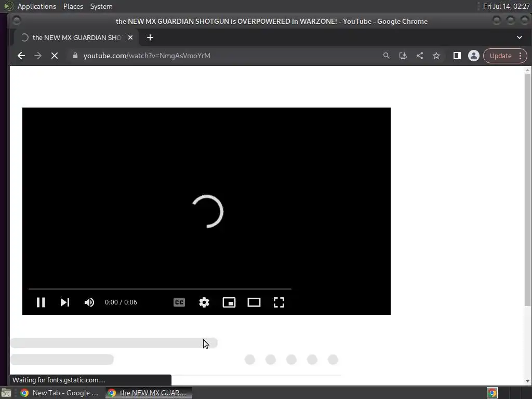
Task: Click the show desktop icon
Action: (6, 393)
